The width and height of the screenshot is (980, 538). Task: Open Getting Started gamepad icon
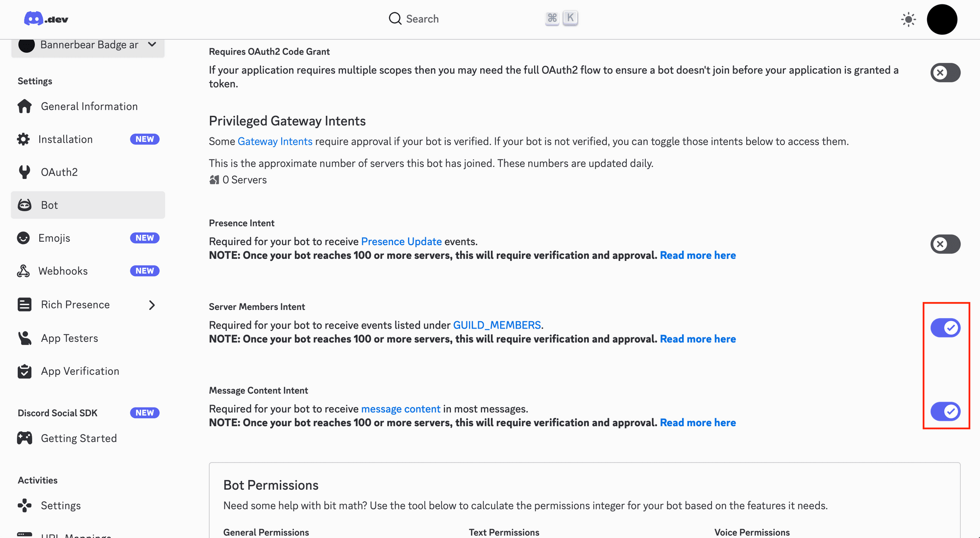[x=24, y=437]
